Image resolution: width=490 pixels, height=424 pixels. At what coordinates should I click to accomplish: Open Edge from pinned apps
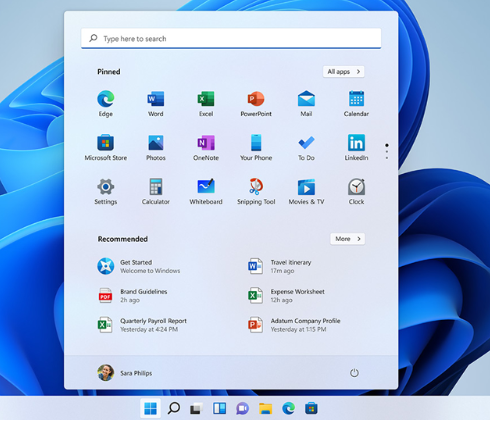(106, 104)
